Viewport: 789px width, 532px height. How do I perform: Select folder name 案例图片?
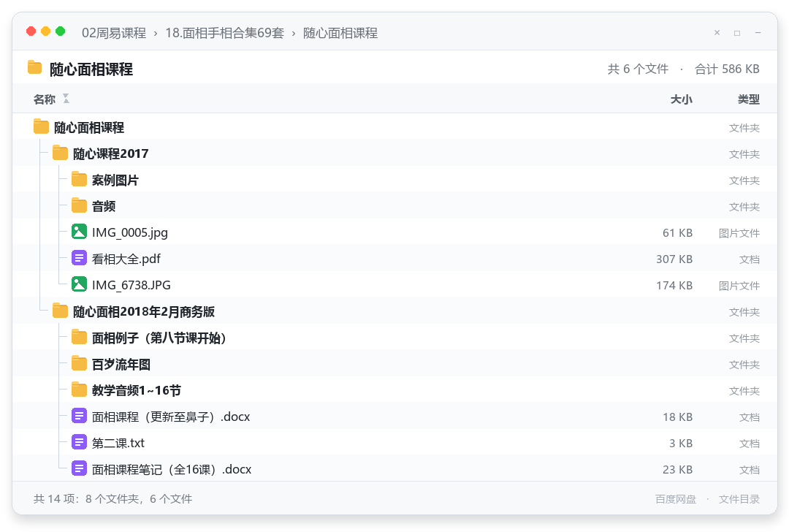[115, 180]
